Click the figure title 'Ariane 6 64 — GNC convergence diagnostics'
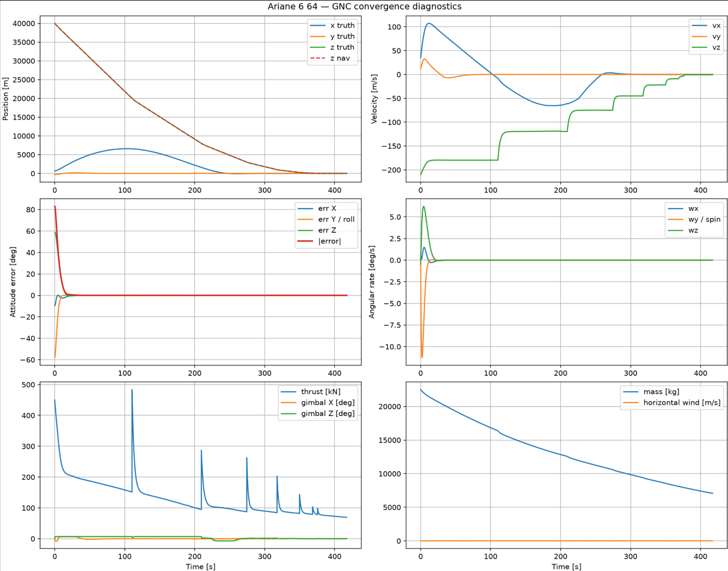The width and height of the screenshot is (728, 571). pos(364,7)
